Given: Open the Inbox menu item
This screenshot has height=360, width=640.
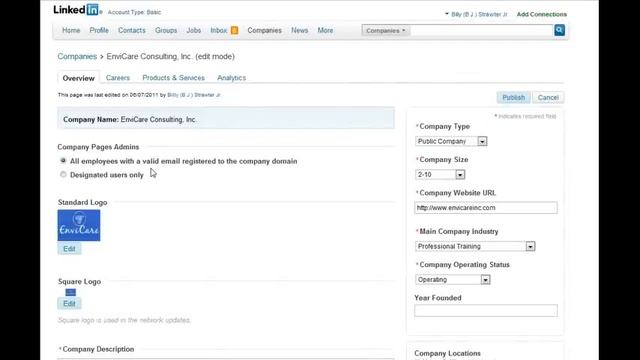Looking at the screenshot, I should click(219, 30).
